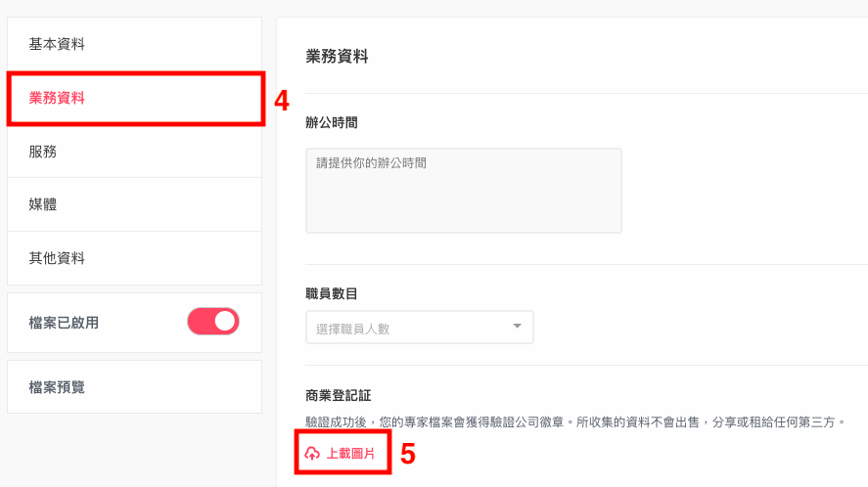Click the 業務資料 page heading
This screenshot has width=868, height=487.
click(x=337, y=57)
